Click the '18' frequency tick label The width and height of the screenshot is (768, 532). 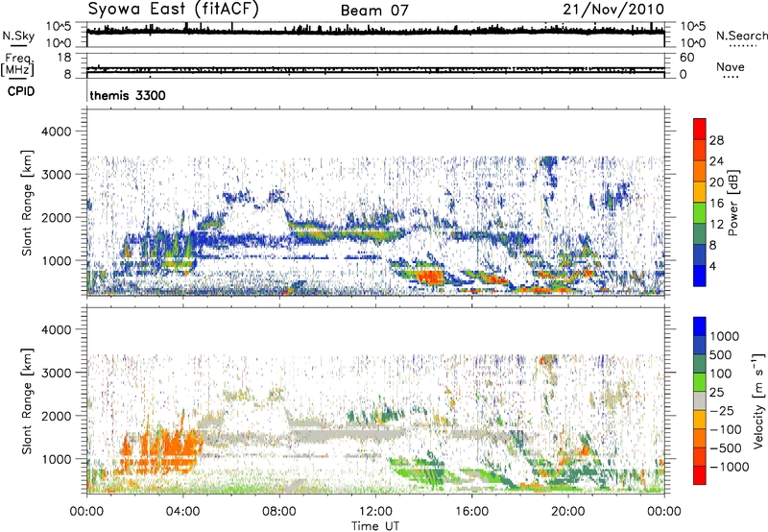click(64, 58)
